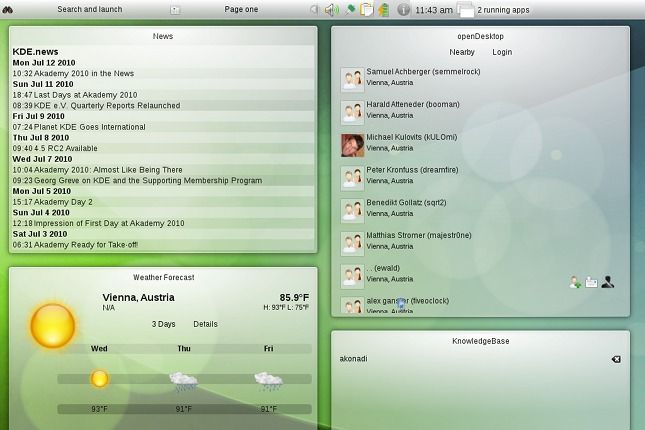The image size is (645, 430).
Task: Click the Mon Jul 12 2010 date heading
Action: 44,63
